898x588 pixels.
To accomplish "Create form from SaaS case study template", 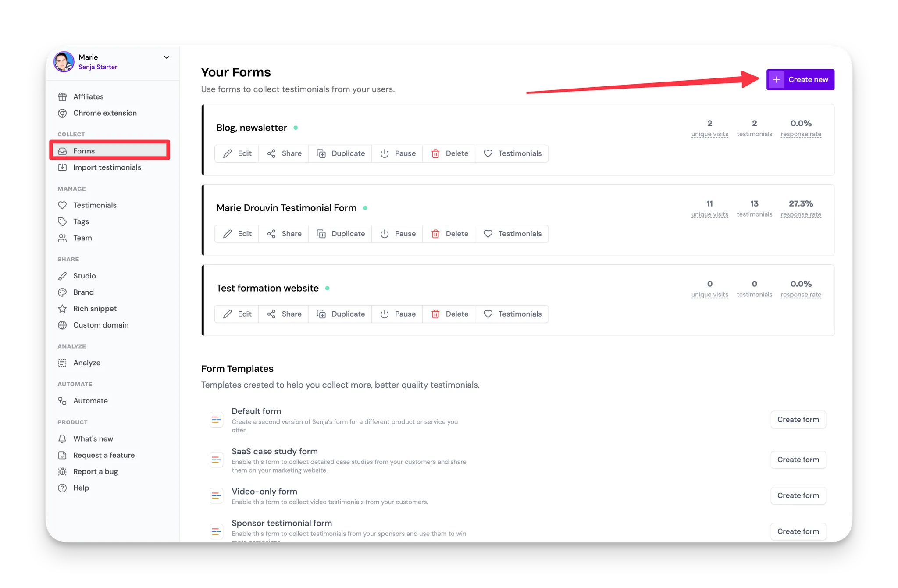I will pyautogui.click(x=798, y=460).
